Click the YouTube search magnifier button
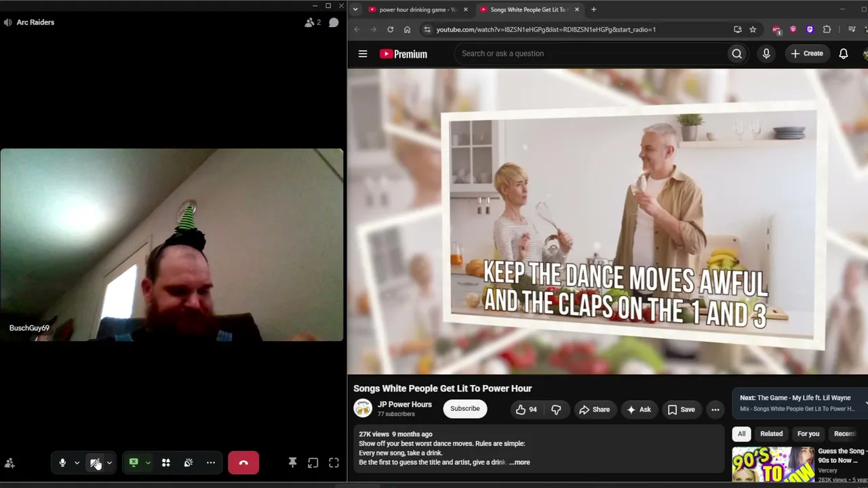Screen dimensions: 868x488 [x=737, y=54]
